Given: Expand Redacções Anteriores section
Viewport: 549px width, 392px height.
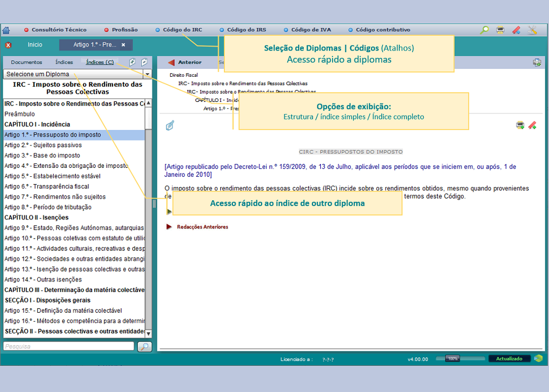Looking at the screenshot, I should pyautogui.click(x=169, y=227).
